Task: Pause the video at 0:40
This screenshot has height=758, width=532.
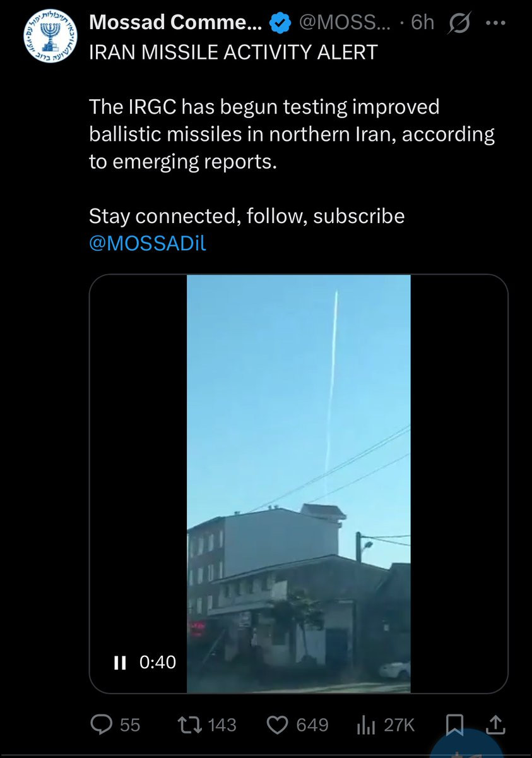Action: [x=119, y=662]
